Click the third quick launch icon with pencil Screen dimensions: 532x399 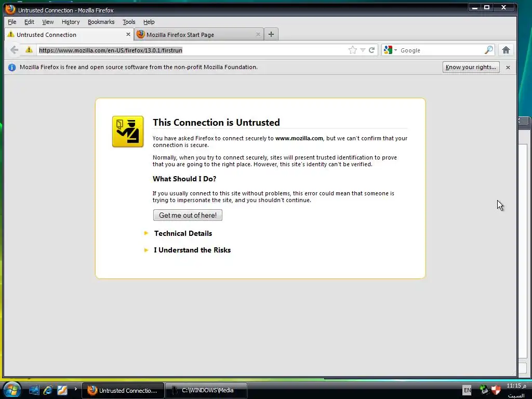(x=62, y=390)
